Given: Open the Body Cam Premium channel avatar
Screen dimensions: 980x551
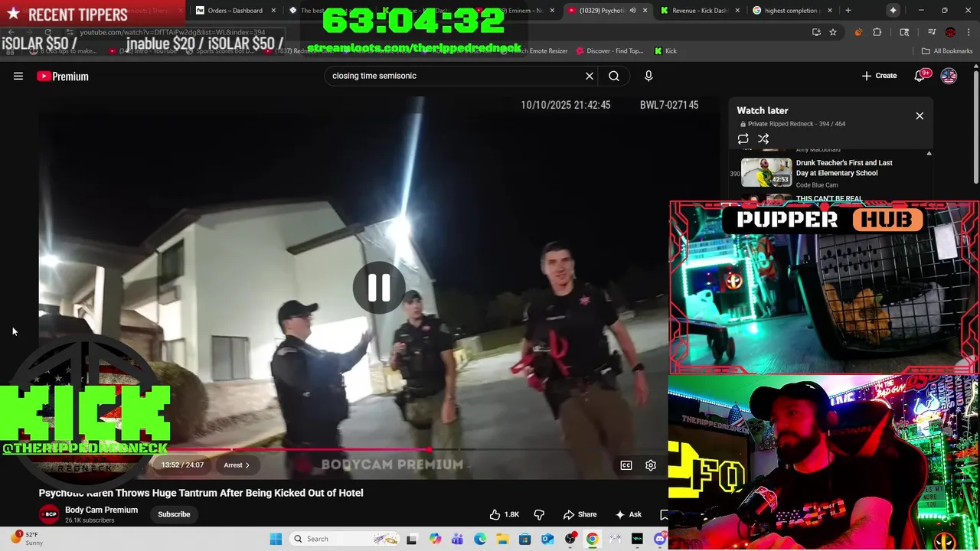Looking at the screenshot, I should point(49,514).
